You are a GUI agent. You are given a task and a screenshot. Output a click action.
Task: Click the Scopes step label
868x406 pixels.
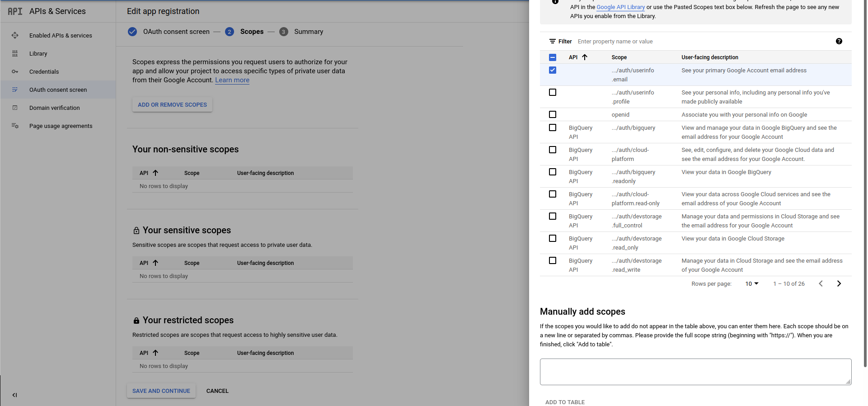pos(252,32)
